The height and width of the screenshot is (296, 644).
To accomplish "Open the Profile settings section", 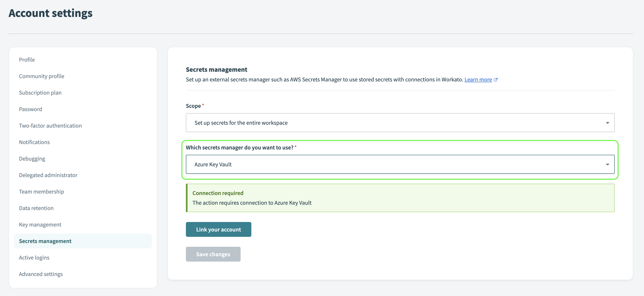I will click(x=27, y=59).
